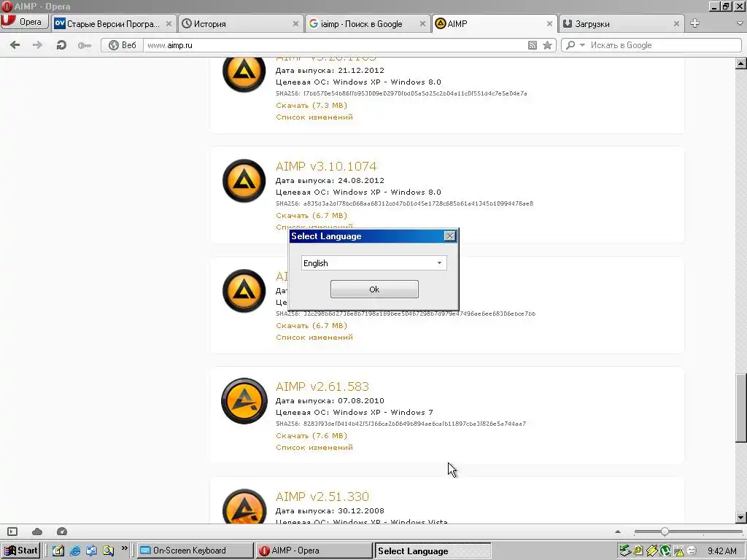Click Outlook Express quick launch icon

tap(91, 551)
